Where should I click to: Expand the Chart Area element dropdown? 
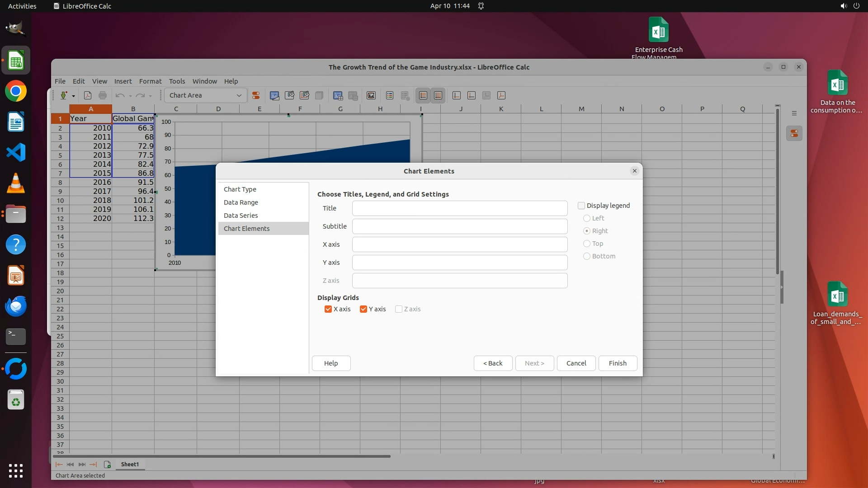(239, 95)
